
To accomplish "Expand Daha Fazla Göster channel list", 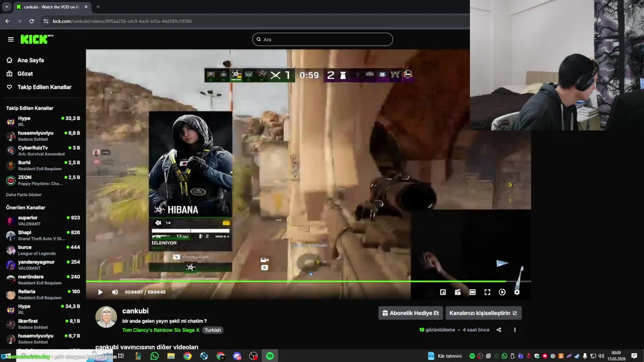I will pos(24,195).
